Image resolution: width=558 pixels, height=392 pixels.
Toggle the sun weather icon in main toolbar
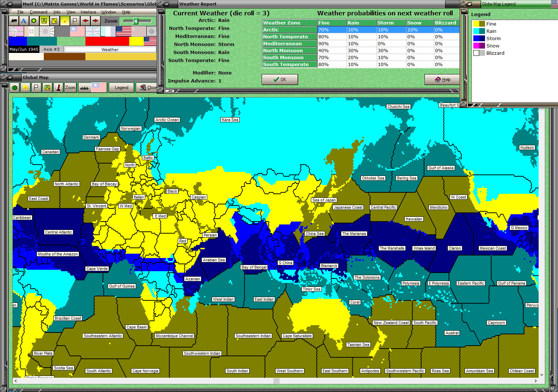click(65, 21)
